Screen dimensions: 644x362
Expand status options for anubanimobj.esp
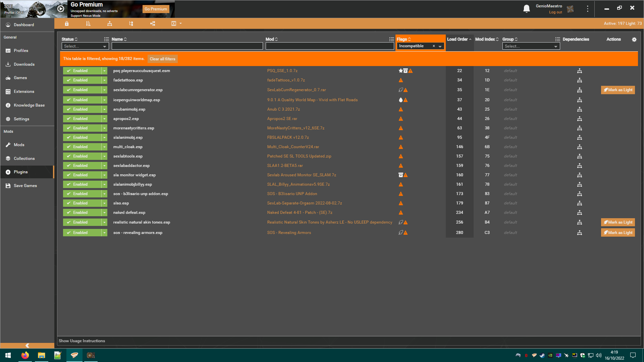(104, 109)
